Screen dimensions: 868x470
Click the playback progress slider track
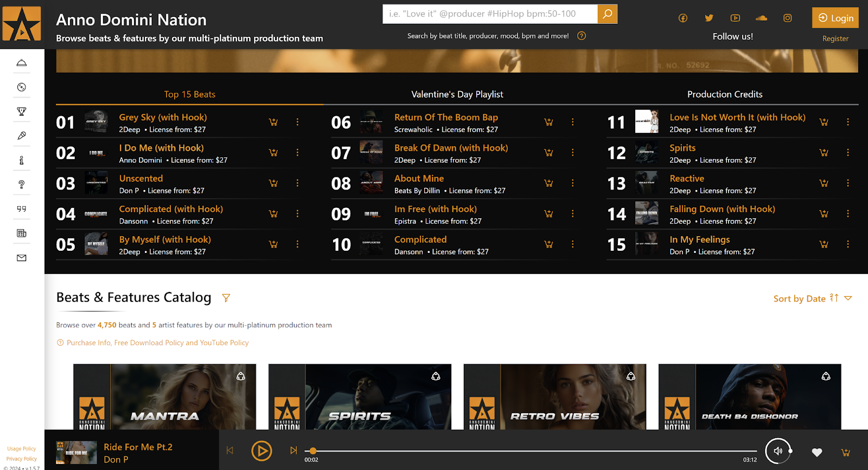[531, 451]
